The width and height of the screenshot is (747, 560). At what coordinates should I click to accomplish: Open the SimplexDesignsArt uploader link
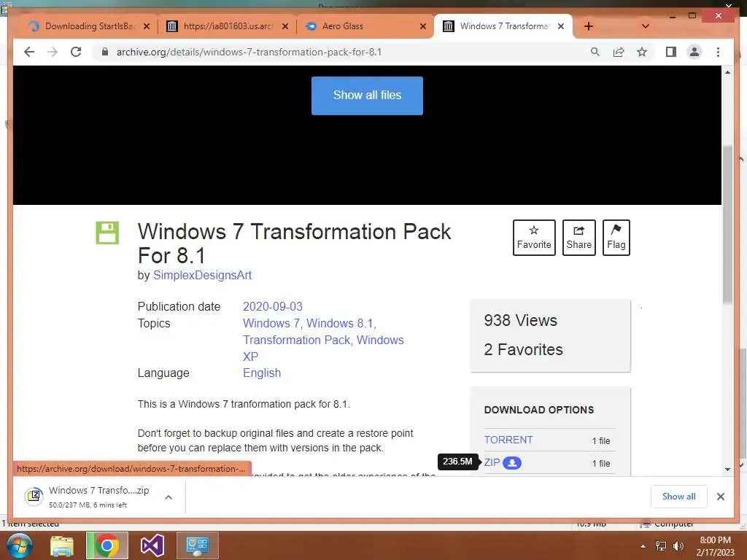coord(202,275)
